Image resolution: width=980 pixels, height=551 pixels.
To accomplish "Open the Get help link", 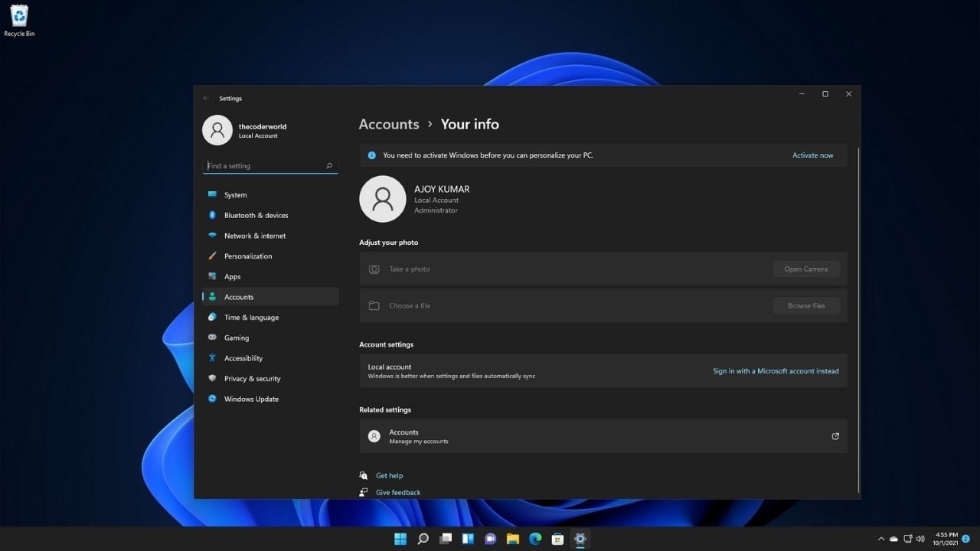I will tap(389, 475).
